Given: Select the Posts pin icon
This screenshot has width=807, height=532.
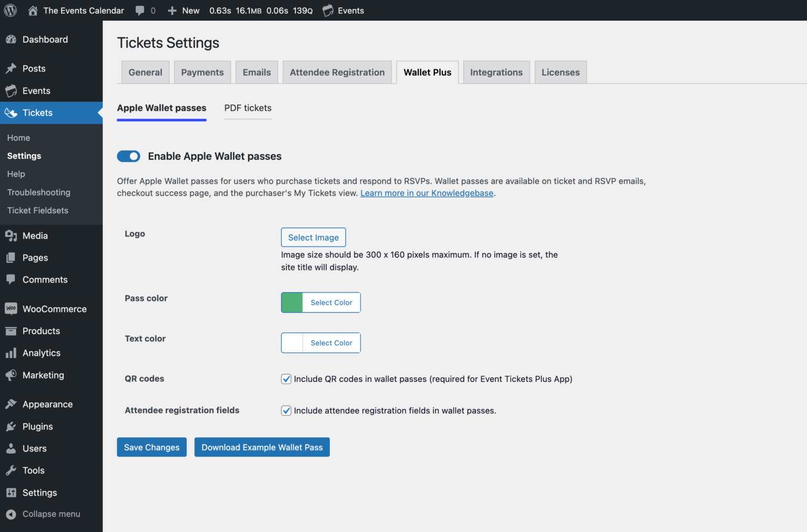Looking at the screenshot, I should [11, 68].
